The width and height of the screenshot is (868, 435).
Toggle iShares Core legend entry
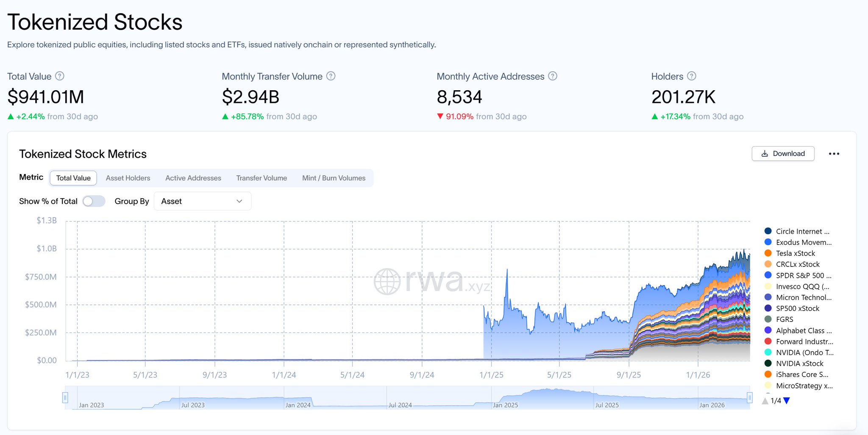(x=796, y=374)
